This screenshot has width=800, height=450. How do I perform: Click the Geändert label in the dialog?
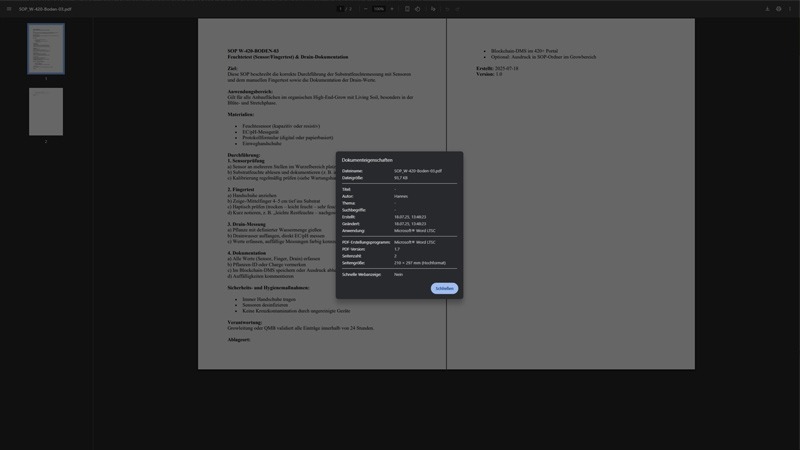(x=351, y=223)
